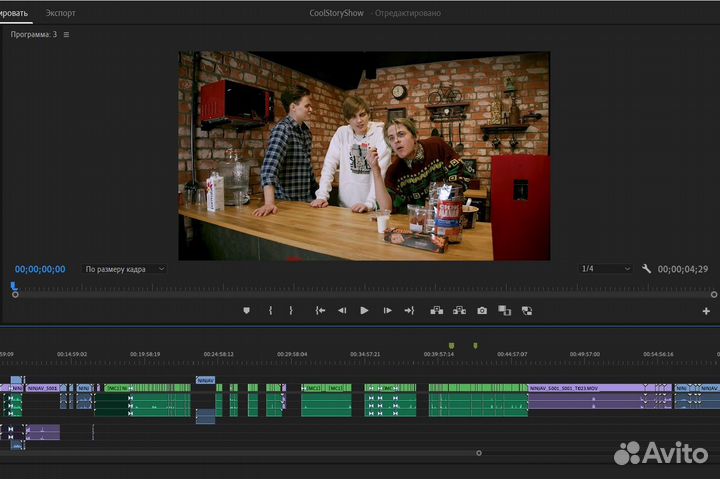Click the blue 00;00;00;00 timecode field
The image size is (720, 479).
pyautogui.click(x=40, y=269)
